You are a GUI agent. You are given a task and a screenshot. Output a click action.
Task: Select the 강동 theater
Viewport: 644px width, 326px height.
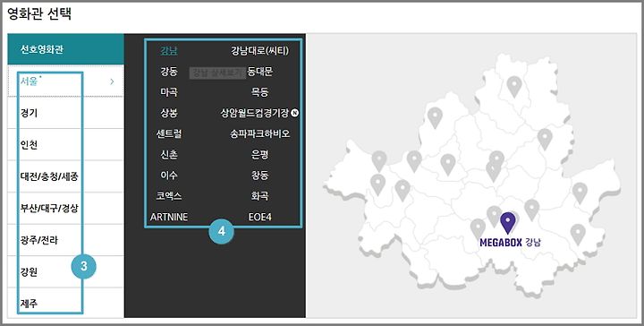169,72
